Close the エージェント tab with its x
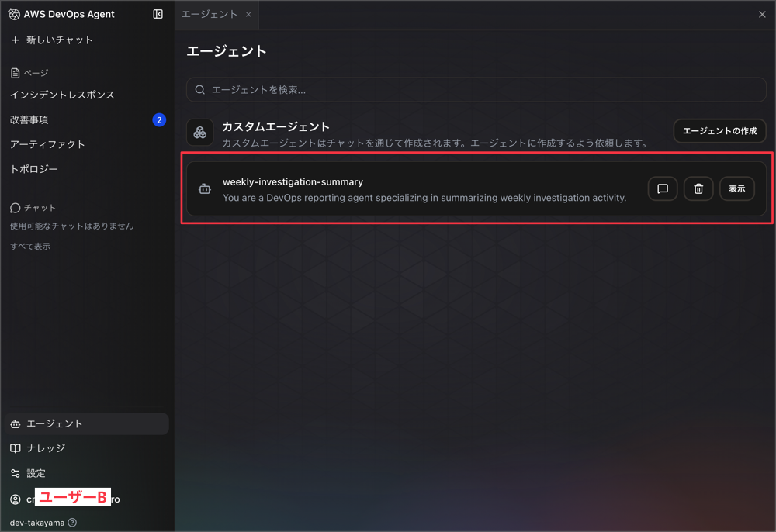Viewport: 776px width, 532px height. click(248, 14)
